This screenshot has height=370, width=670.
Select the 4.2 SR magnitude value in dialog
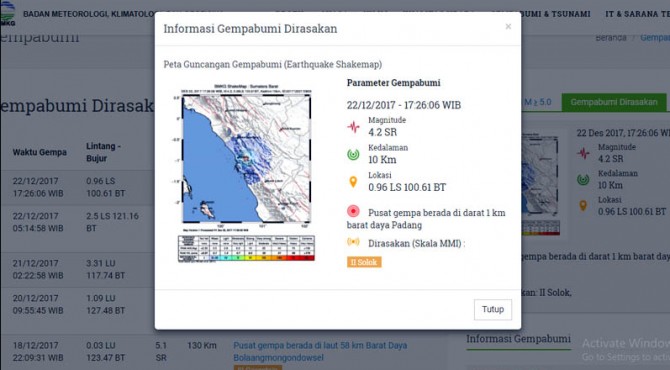coord(382,132)
